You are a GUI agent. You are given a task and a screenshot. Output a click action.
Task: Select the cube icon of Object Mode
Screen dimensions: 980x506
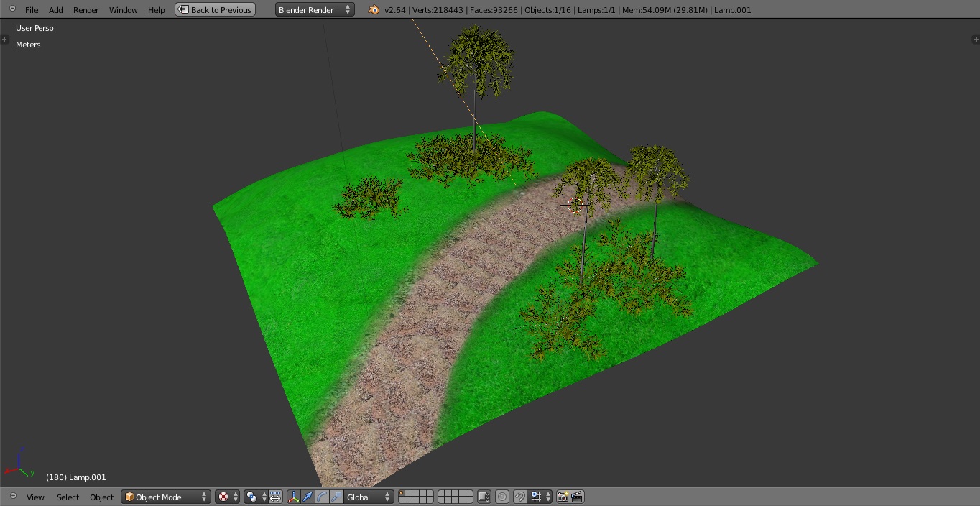pyautogui.click(x=129, y=497)
